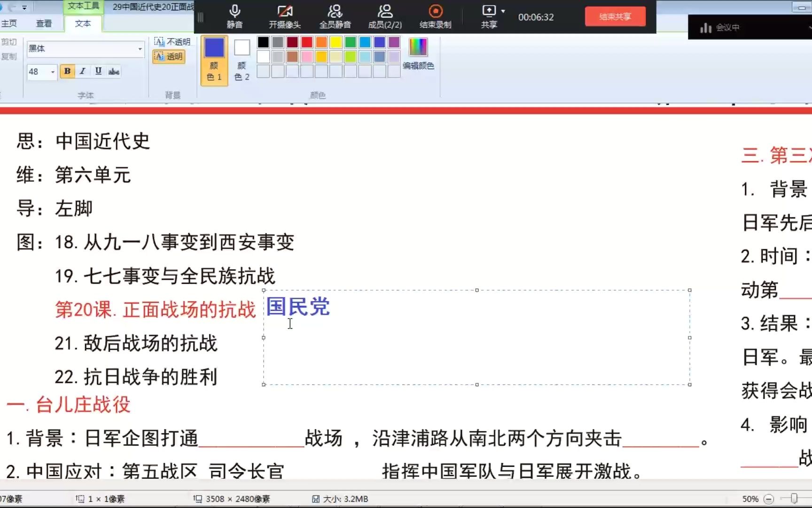
Task: Open the share options dropdown arrow
Action: pos(503,11)
